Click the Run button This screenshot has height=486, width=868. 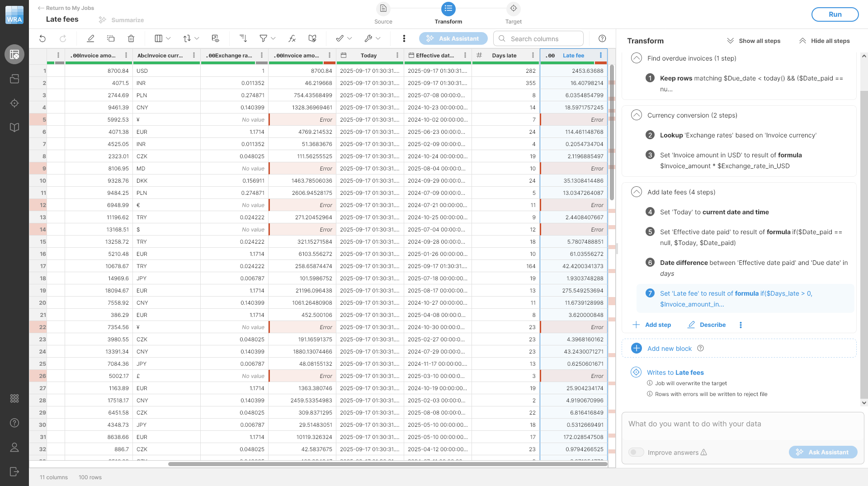click(x=835, y=14)
